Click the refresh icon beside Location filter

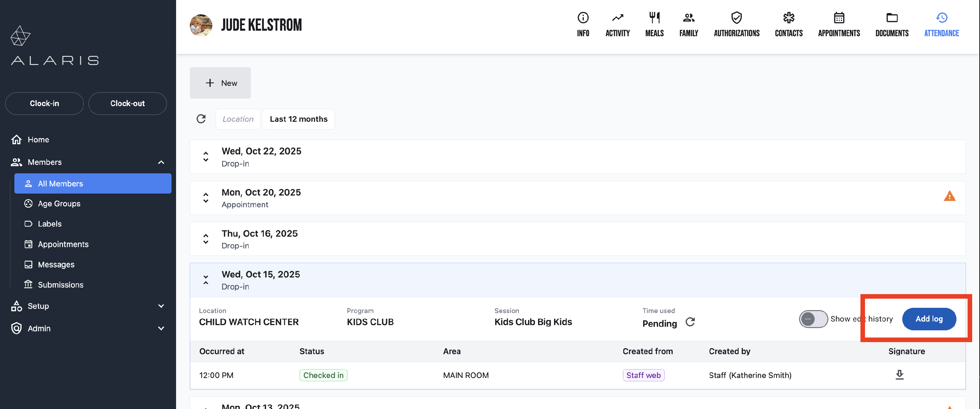pos(201,119)
